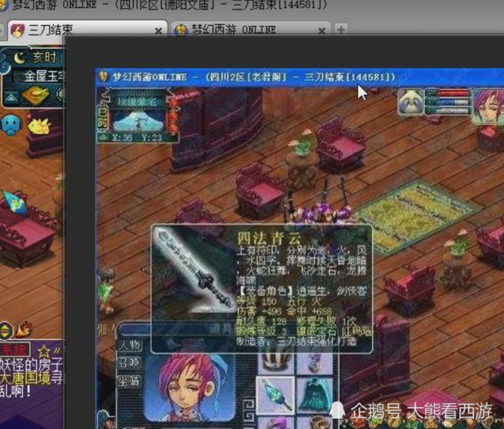
Task: Click the character portrait in inventory
Action: 189,388
